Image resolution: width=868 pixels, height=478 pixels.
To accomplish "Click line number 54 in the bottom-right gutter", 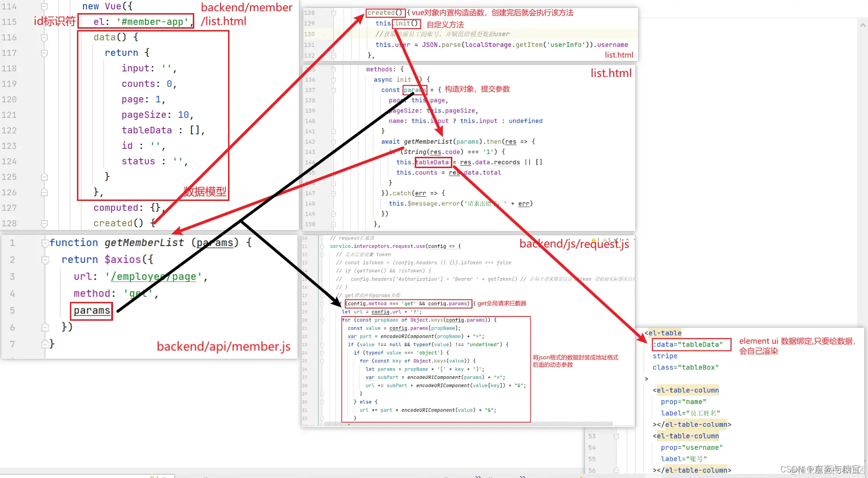I will click(x=592, y=448).
